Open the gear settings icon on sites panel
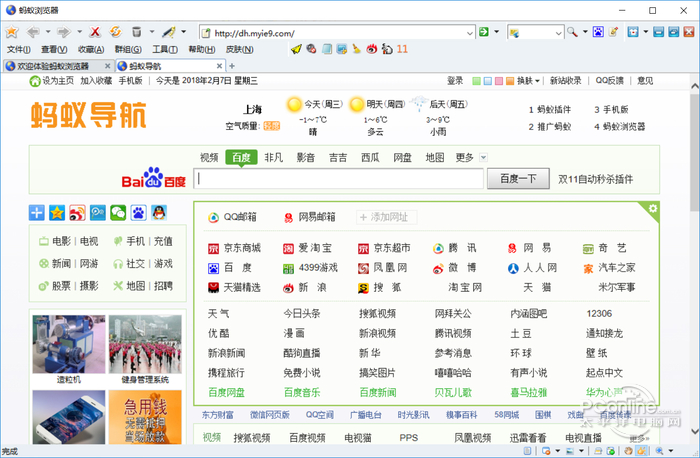Image resolution: width=700 pixels, height=458 pixels. (653, 208)
